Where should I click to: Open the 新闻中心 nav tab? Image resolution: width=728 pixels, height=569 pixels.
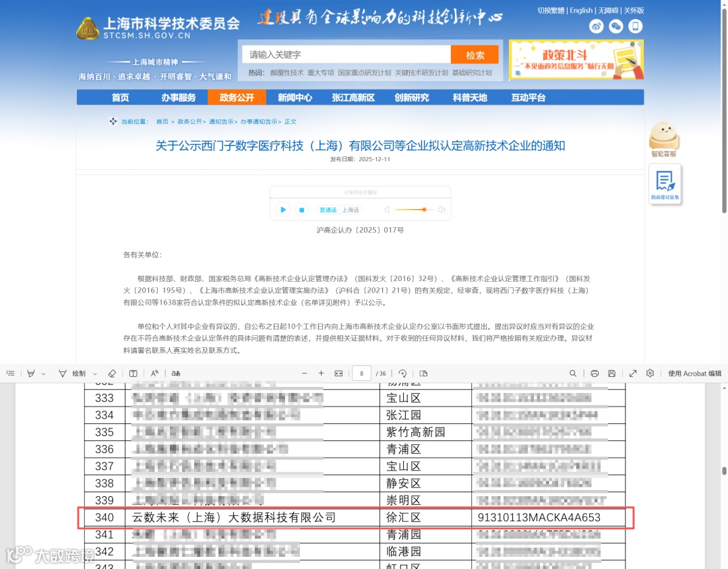pyautogui.click(x=295, y=98)
